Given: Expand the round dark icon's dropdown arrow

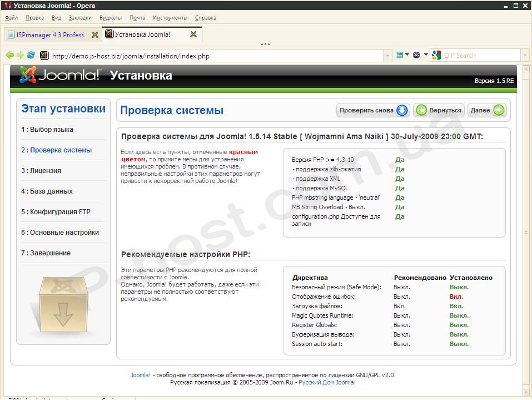Looking at the screenshot, I should [x=425, y=55].
